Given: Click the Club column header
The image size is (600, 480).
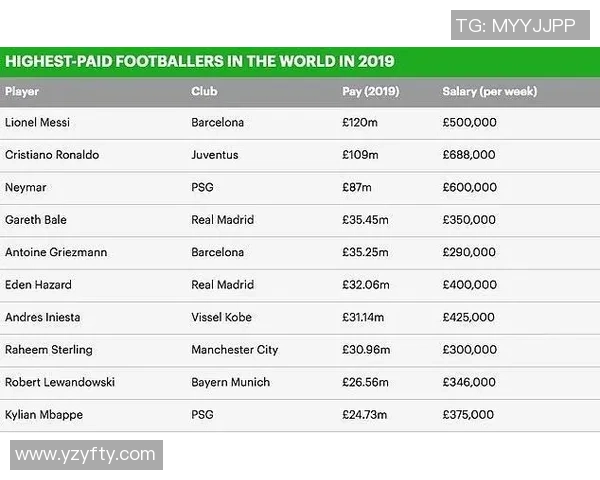Looking at the screenshot, I should coord(204,91).
